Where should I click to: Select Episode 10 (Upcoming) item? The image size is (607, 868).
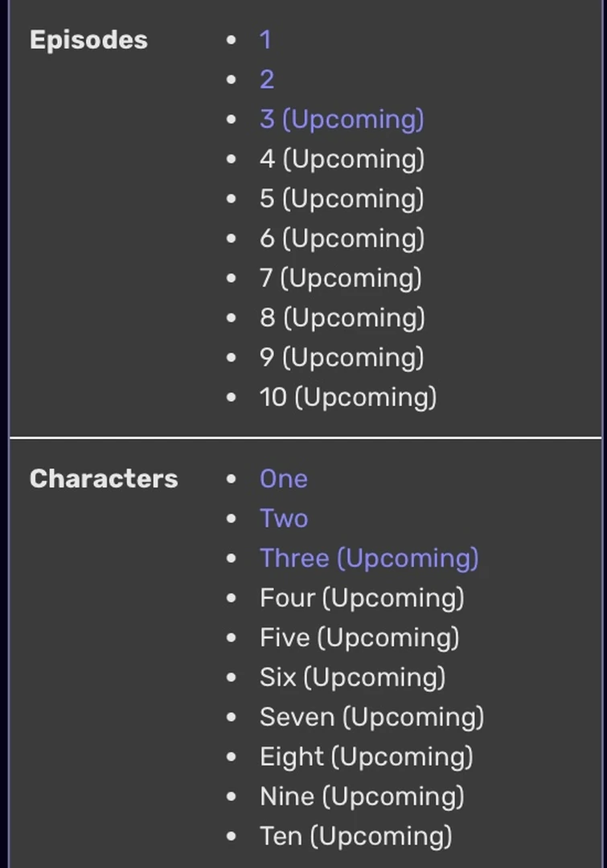347,397
